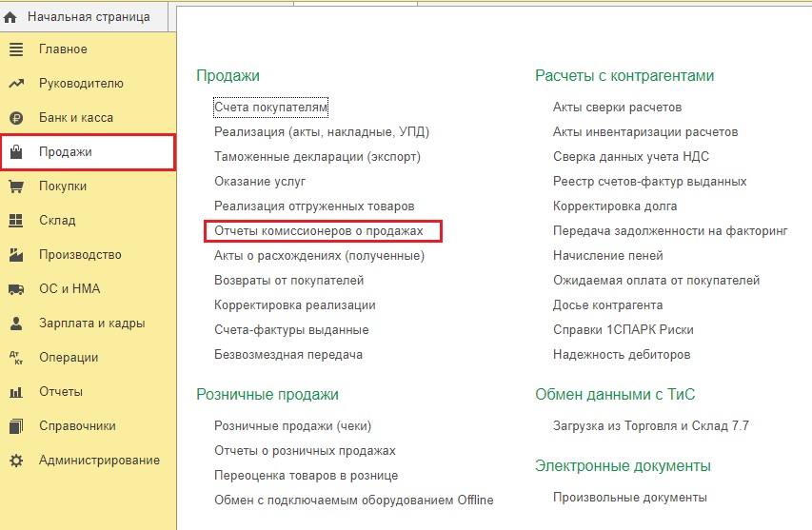
Task: Open Надежность дебиторов
Action: 622,355
